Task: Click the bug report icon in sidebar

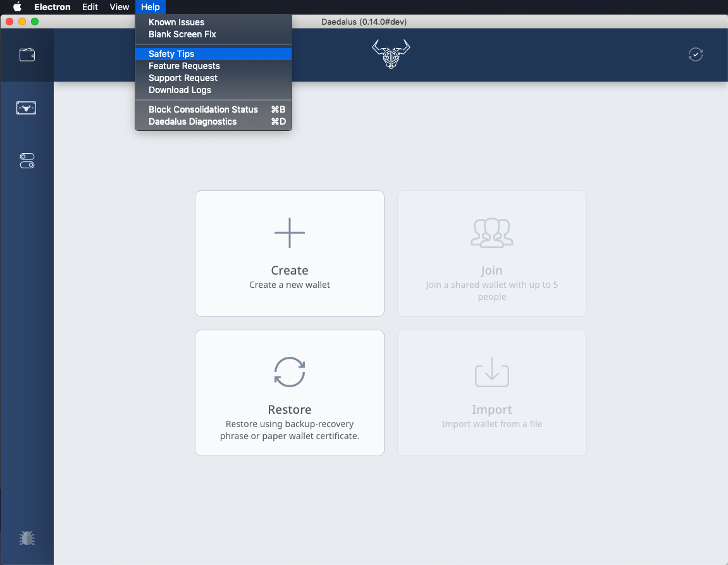Action: (x=27, y=538)
